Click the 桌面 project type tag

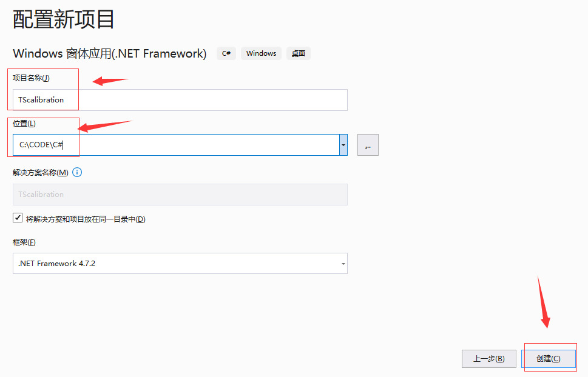[298, 53]
